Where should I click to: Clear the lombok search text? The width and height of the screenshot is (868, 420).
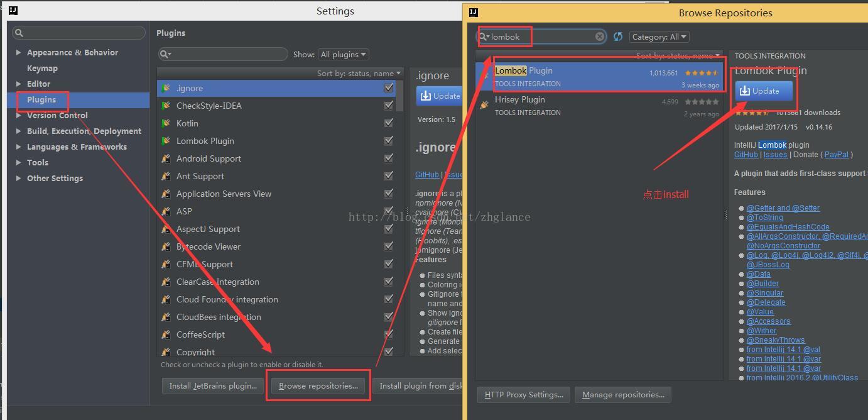[600, 36]
